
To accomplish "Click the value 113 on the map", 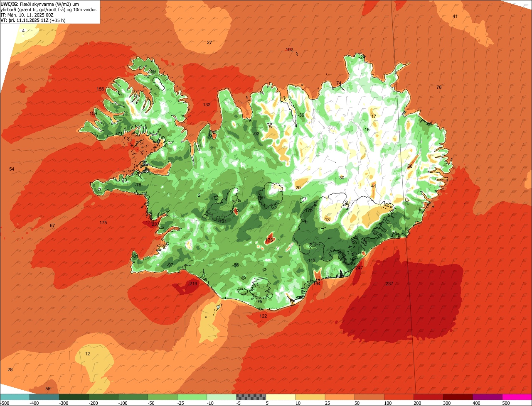I will point(312,260).
